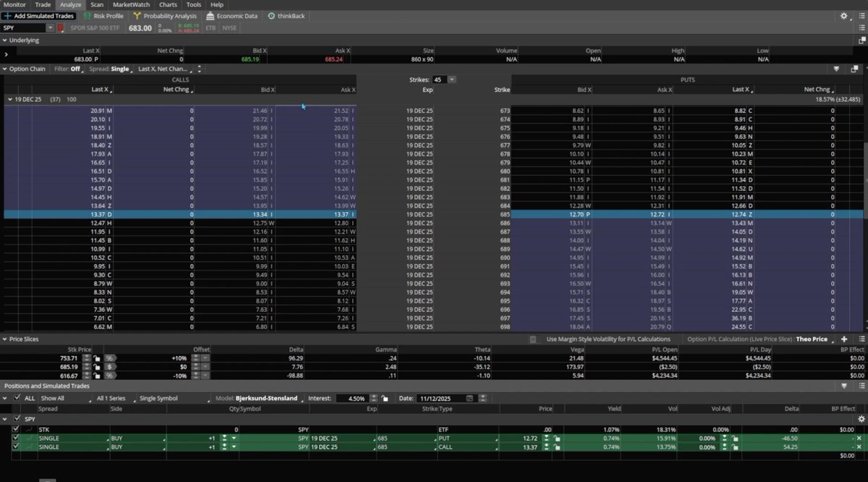Collapse the Option Chain section
This screenshot has width=868, height=482.
(4, 69)
